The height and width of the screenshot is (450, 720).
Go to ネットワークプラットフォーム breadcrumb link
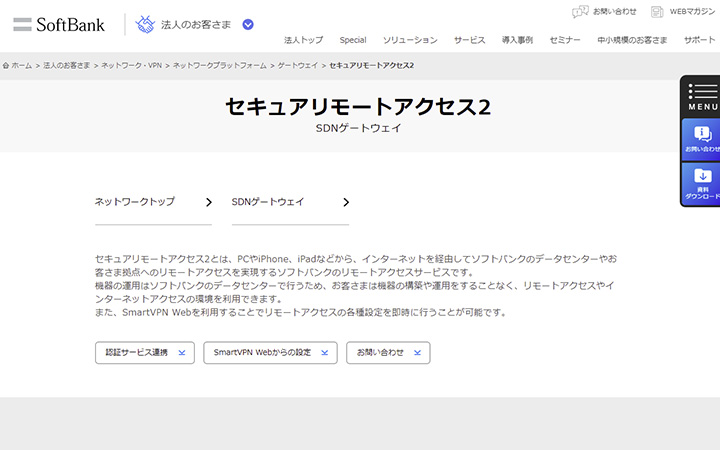(219, 66)
